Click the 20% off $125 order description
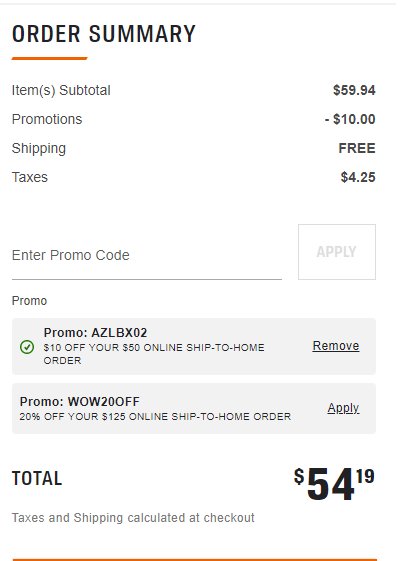 tap(155, 417)
